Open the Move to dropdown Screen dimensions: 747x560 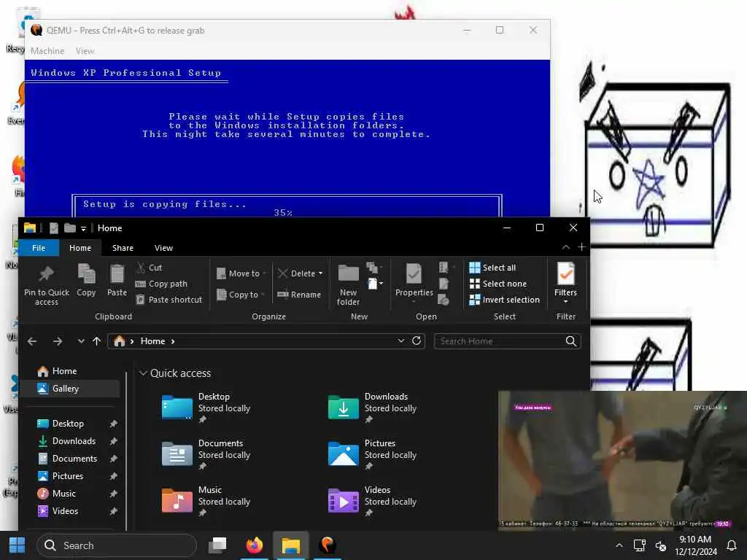241,273
